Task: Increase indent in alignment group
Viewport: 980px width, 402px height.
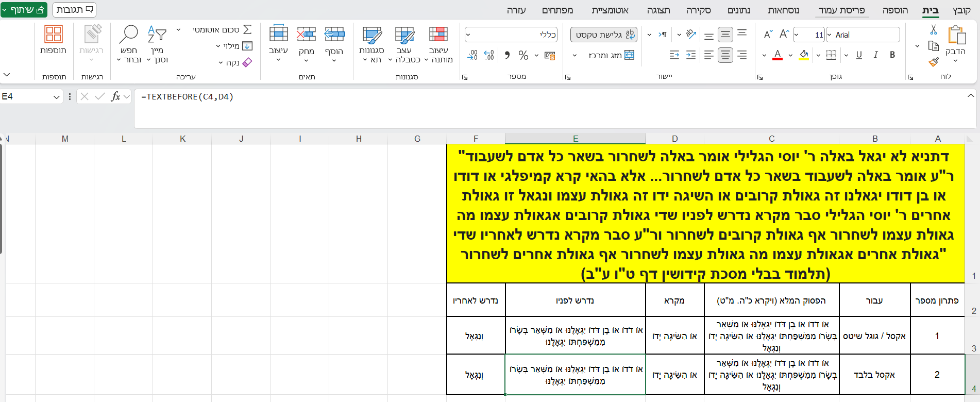Action: coord(674,55)
